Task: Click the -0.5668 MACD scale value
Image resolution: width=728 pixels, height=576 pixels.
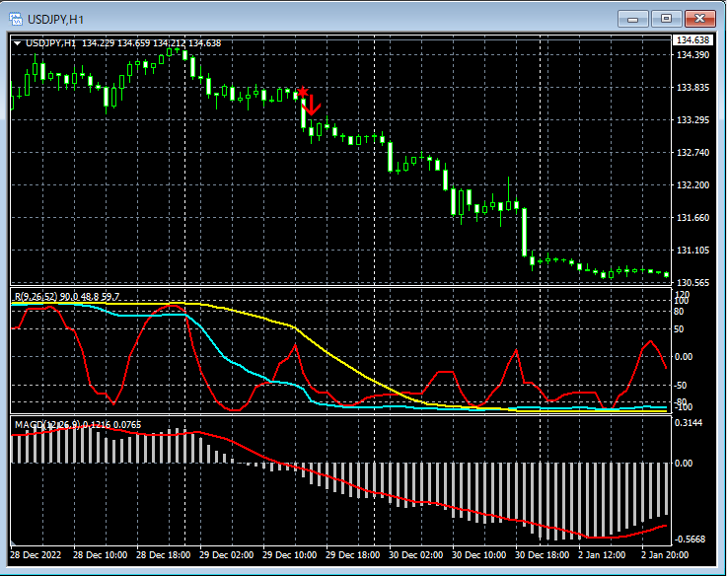Action: [692, 540]
